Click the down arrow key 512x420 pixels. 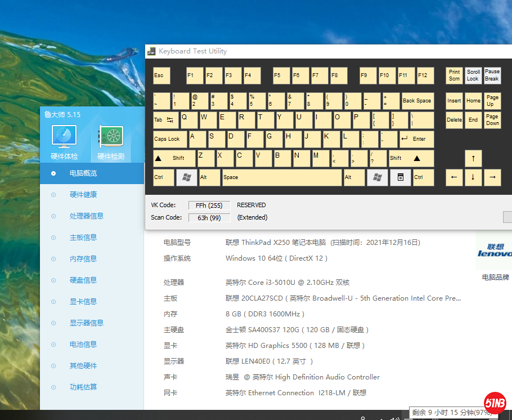tap(473, 177)
